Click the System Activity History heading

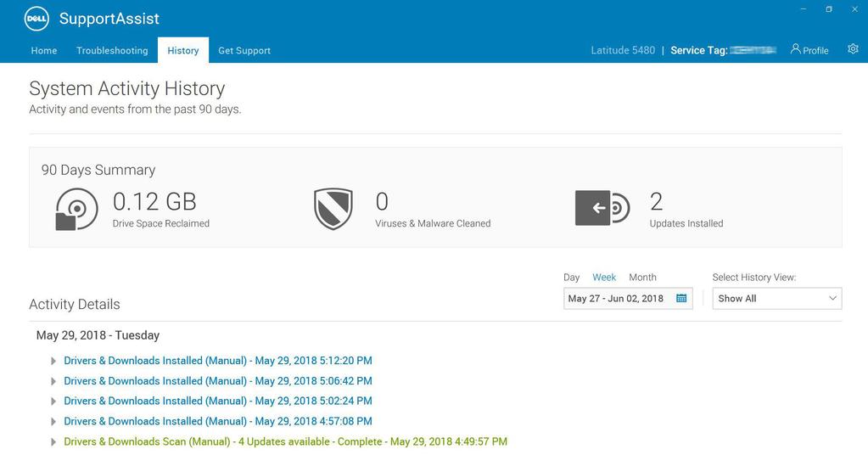click(x=126, y=88)
